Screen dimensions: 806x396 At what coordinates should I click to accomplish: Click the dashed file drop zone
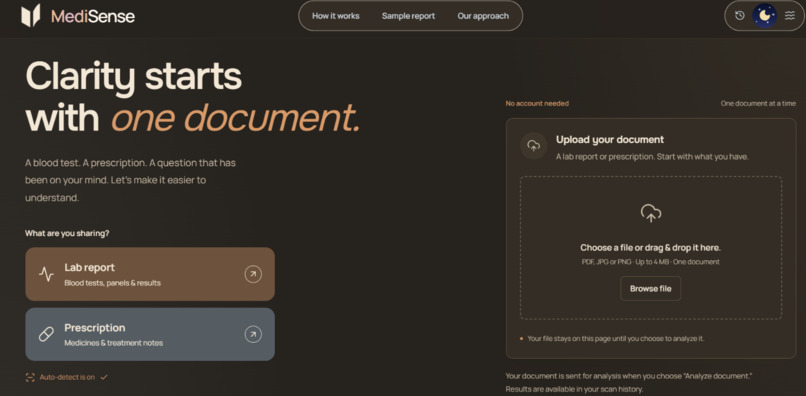tap(651, 248)
